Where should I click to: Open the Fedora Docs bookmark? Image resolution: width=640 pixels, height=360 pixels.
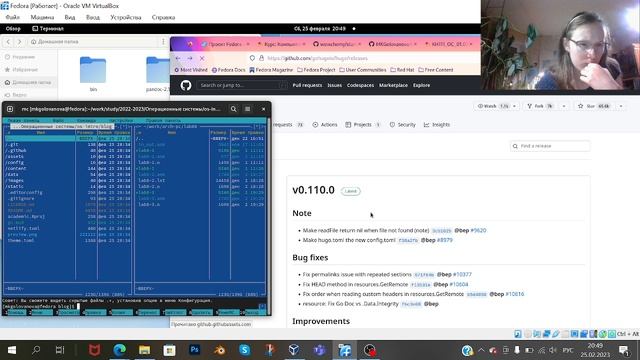229,70
